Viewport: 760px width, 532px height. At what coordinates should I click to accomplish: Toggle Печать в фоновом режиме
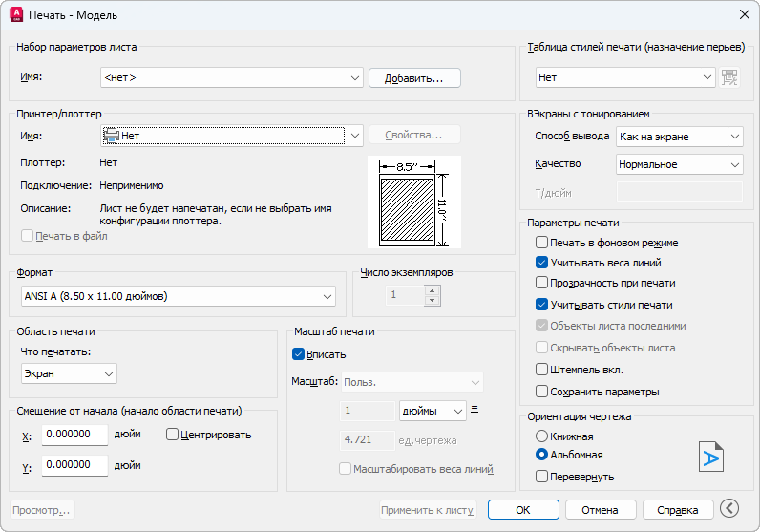[x=542, y=244]
